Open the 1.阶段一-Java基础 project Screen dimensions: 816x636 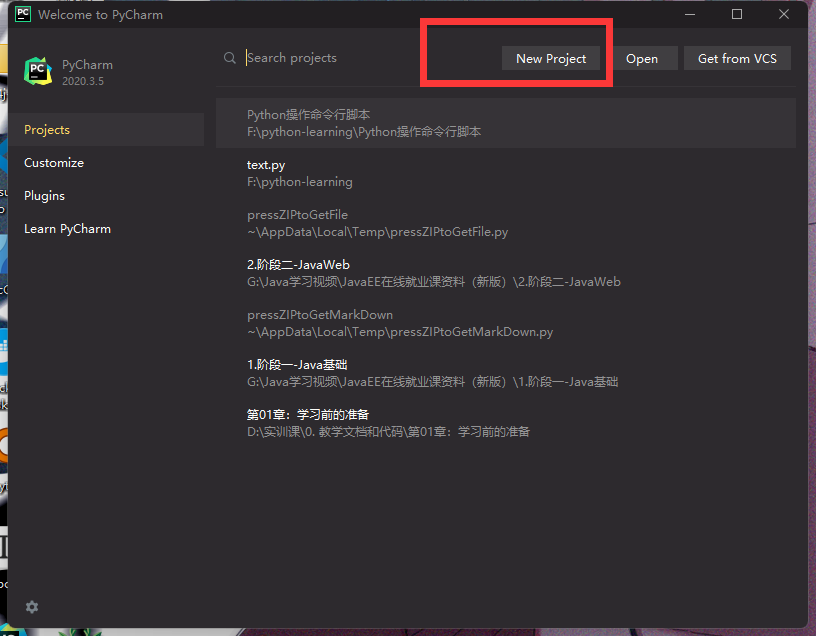click(506, 373)
